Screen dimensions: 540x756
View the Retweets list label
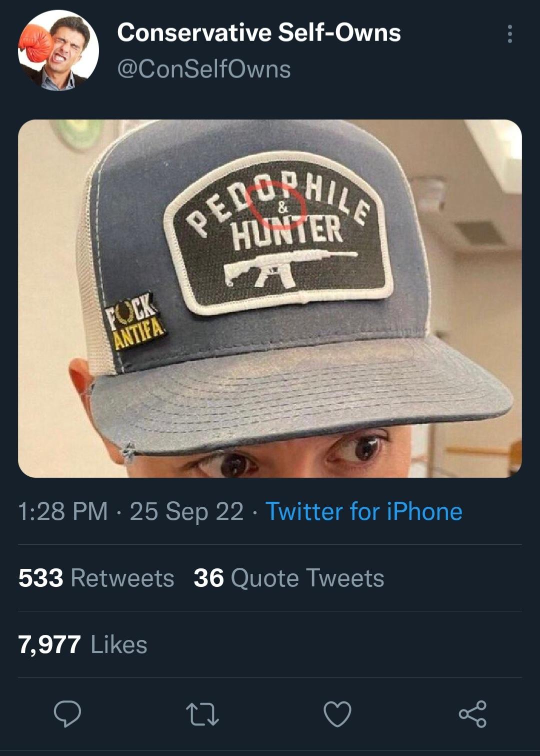[x=122, y=578]
